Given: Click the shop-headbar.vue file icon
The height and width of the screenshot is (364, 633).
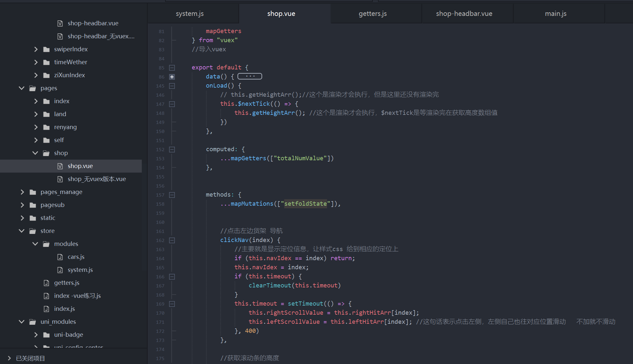Looking at the screenshot, I should (x=60, y=23).
